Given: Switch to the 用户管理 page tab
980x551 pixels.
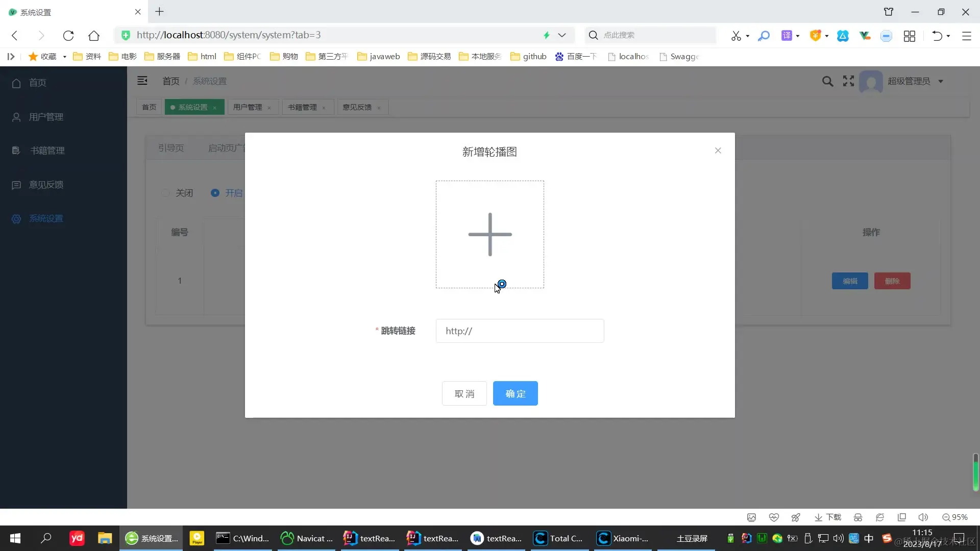Looking at the screenshot, I should (248, 107).
